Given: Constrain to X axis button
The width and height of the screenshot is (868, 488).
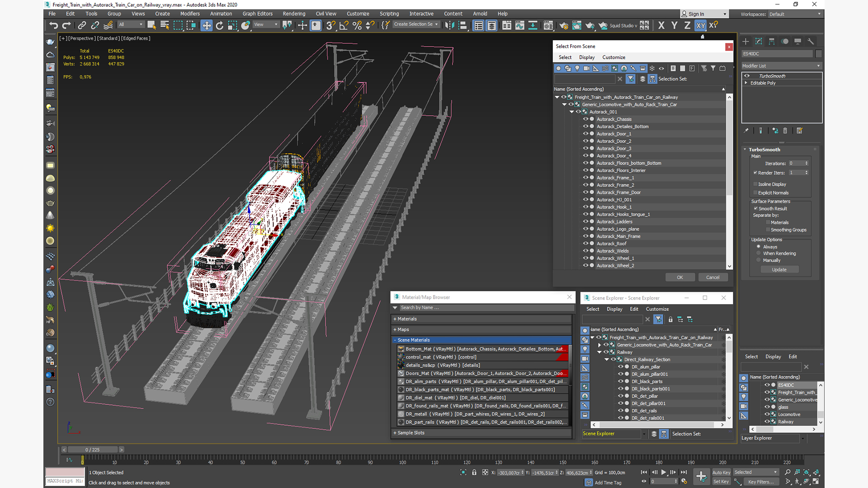Looking at the screenshot, I should click(661, 25).
